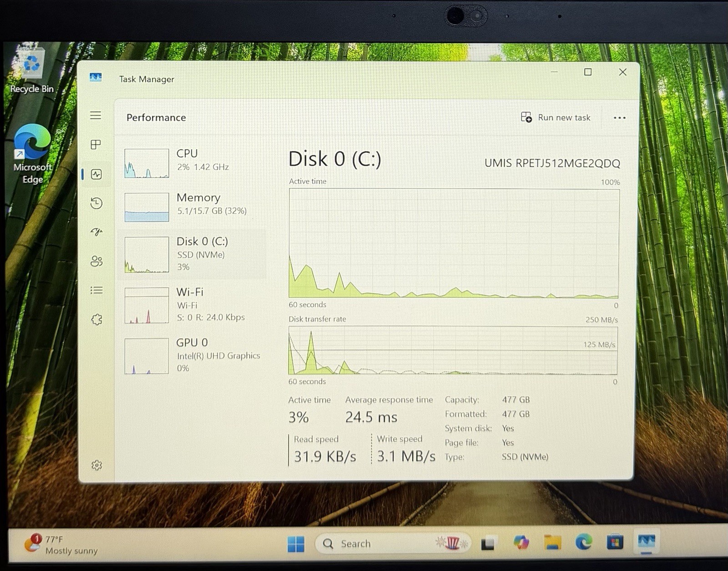Click the Recycle Bin desktop icon
Image resolution: width=728 pixels, height=571 pixels.
click(x=32, y=71)
